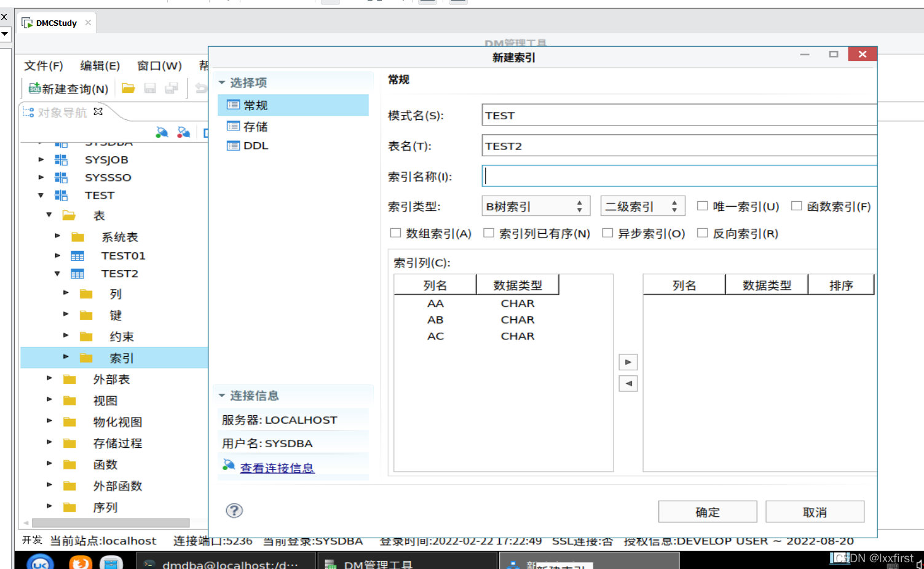Click the help question mark icon in dialog

click(234, 511)
